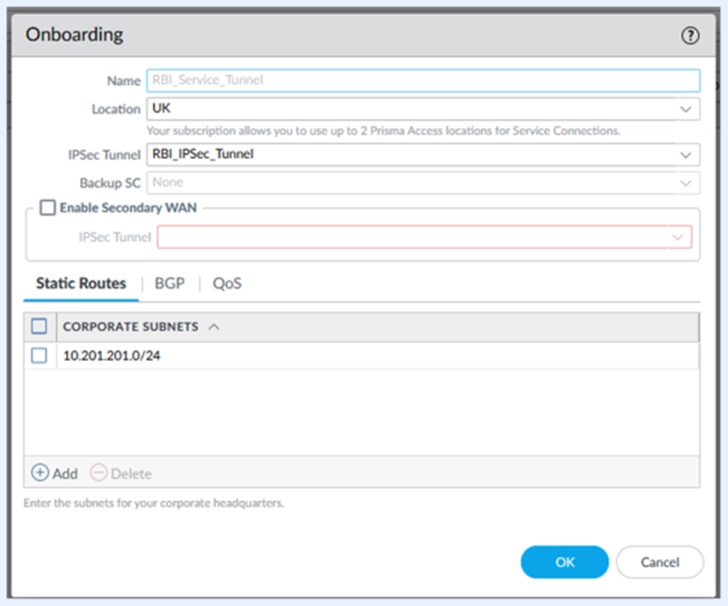The image size is (728, 606).
Task: Open the IPSec Tunnel dropdown
Action: pyautogui.click(x=685, y=155)
